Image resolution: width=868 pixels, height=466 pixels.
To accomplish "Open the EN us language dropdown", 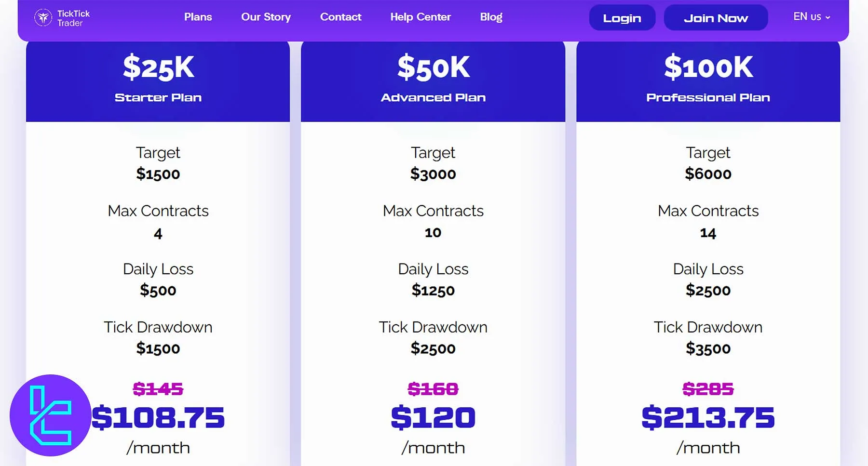I will pos(810,16).
